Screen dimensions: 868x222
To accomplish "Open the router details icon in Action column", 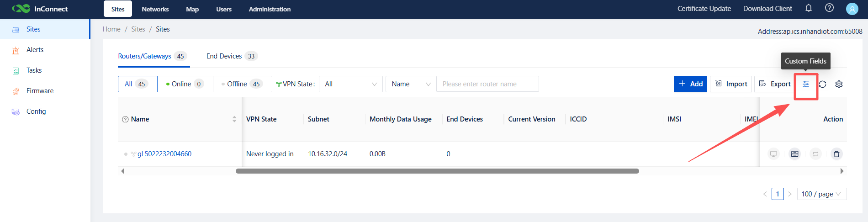I will point(795,154).
